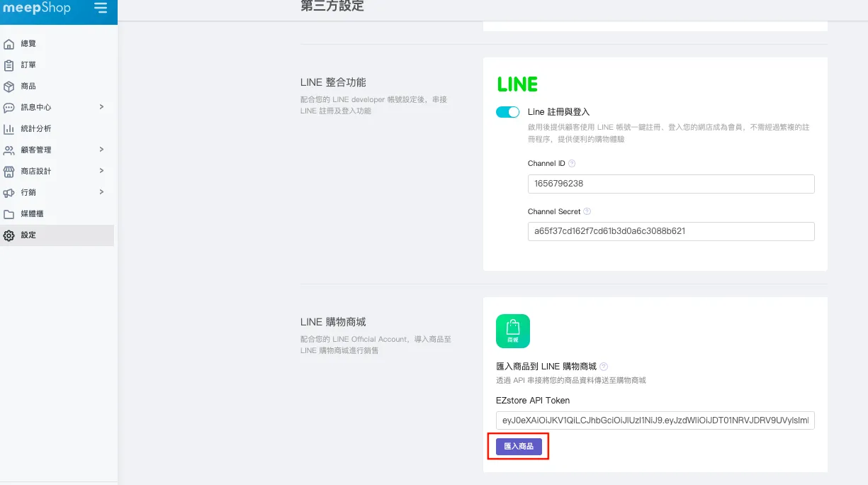
Task: Click the 設定 gear icon
Action: click(9, 235)
